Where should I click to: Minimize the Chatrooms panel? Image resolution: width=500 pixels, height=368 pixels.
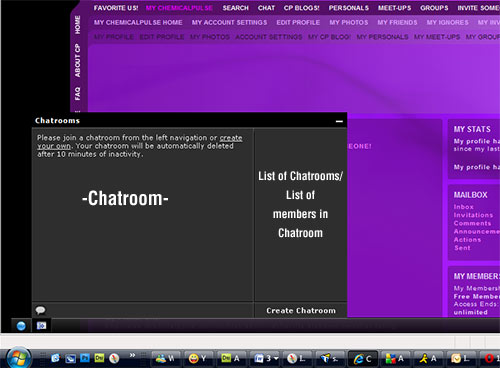tap(339, 121)
